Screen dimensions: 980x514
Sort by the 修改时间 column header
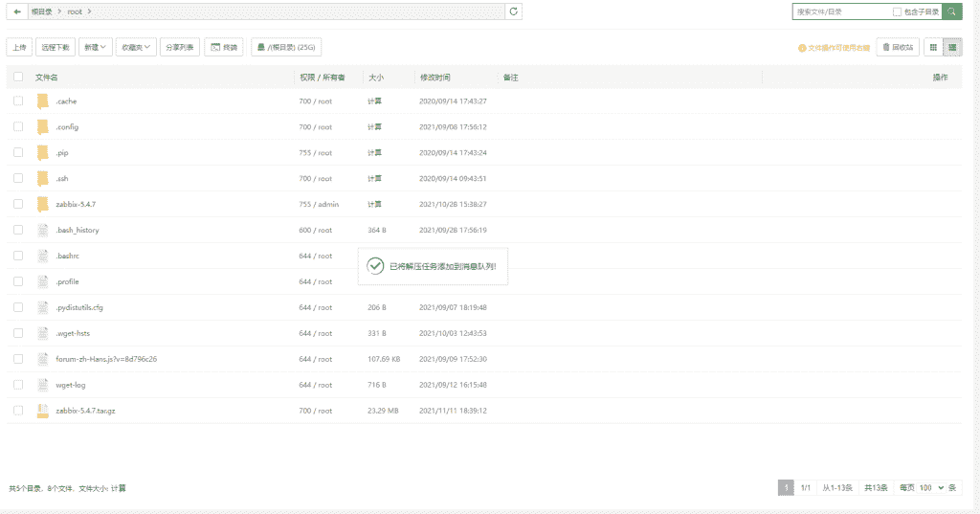[434, 78]
